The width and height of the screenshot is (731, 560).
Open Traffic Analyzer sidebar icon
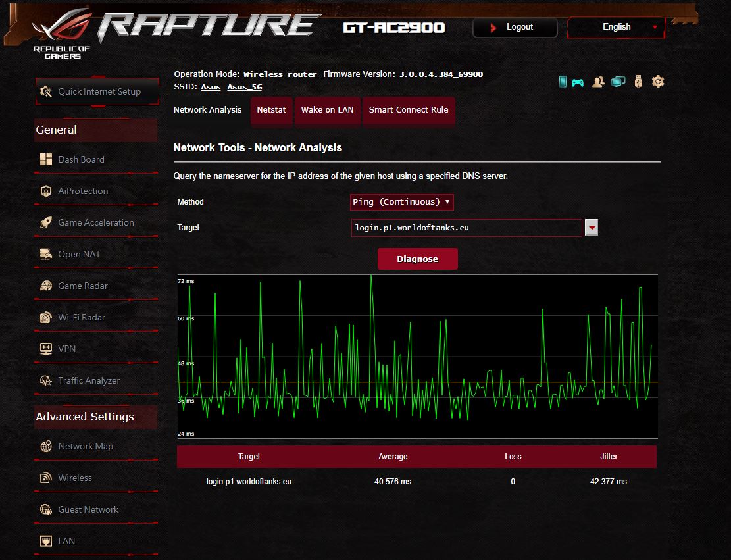[46, 380]
